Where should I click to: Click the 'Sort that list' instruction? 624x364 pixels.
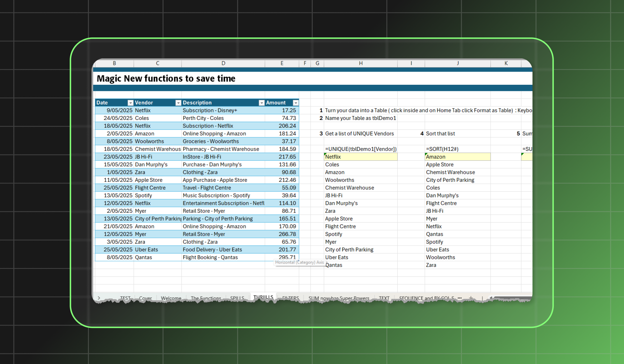click(x=440, y=134)
